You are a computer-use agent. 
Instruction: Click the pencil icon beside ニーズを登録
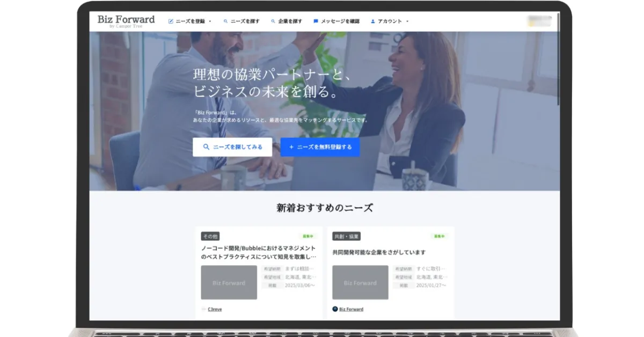[x=171, y=21]
